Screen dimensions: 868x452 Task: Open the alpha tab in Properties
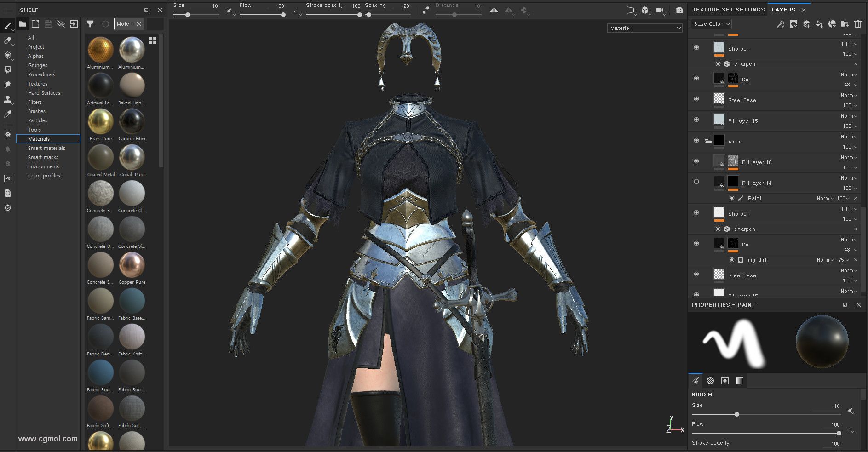(710, 381)
